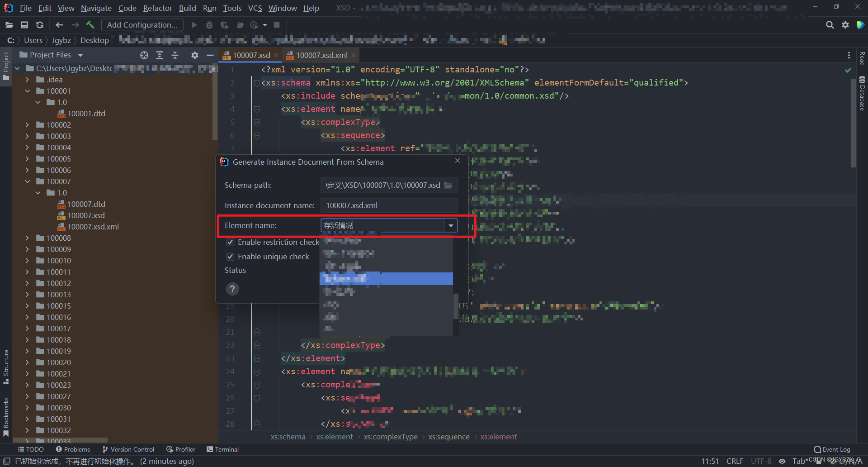The width and height of the screenshot is (868, 467).
Task: Expand the 100020 folder
Action: point(28,362)
